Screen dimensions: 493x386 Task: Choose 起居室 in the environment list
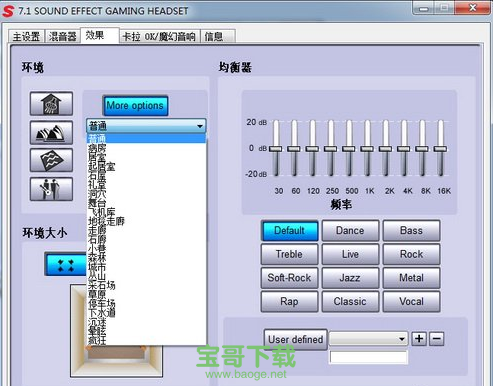click(x=146, y=166)
